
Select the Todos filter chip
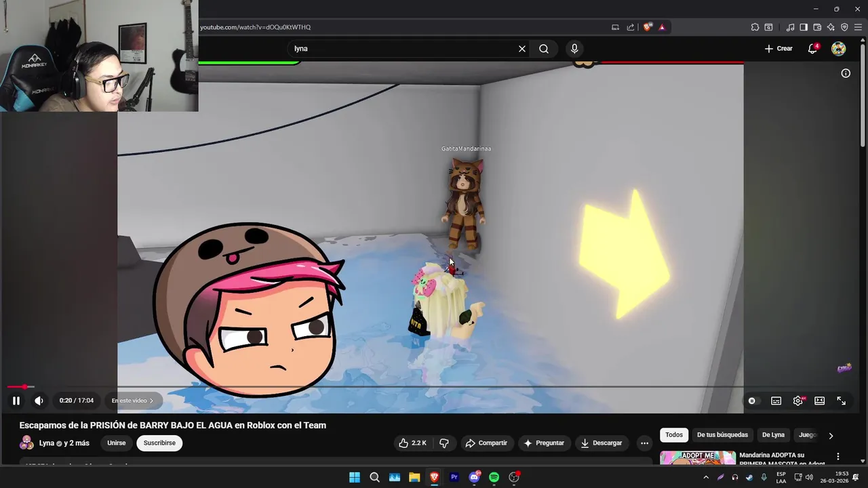pos(674,434)
